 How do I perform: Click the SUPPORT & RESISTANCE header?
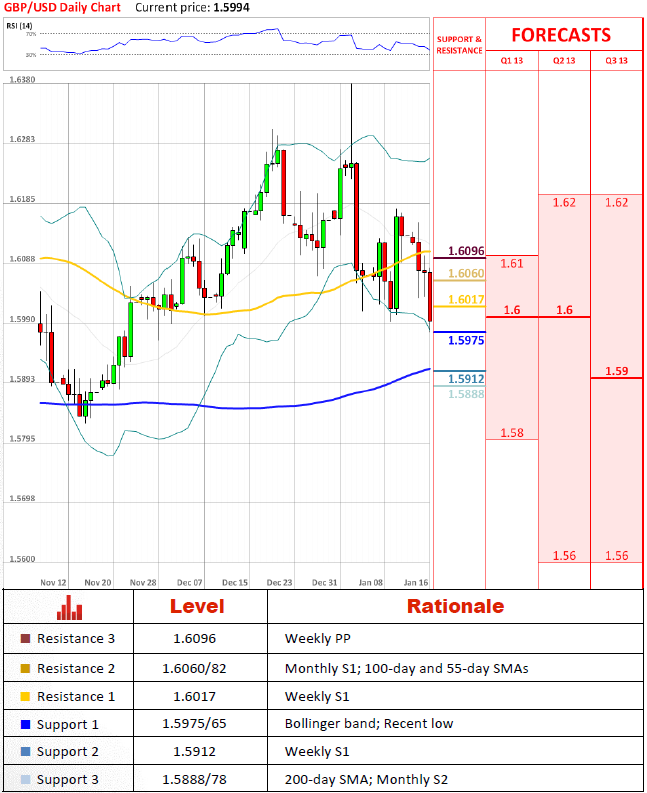[459, 45]
